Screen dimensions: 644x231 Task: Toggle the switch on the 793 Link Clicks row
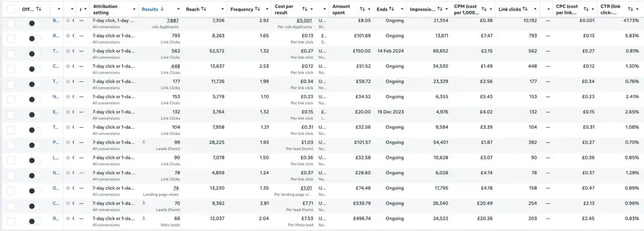tap(35, 38)
